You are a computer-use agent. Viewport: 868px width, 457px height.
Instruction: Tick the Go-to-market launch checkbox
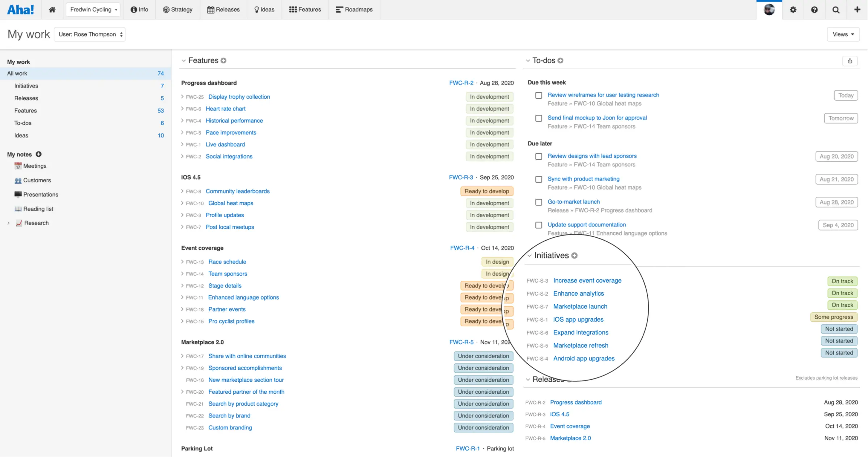(539, 202)
